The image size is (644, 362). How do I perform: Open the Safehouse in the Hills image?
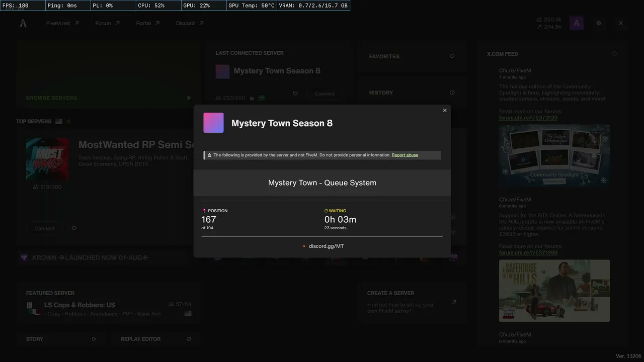pyautogui.click(x=554, y=291)
